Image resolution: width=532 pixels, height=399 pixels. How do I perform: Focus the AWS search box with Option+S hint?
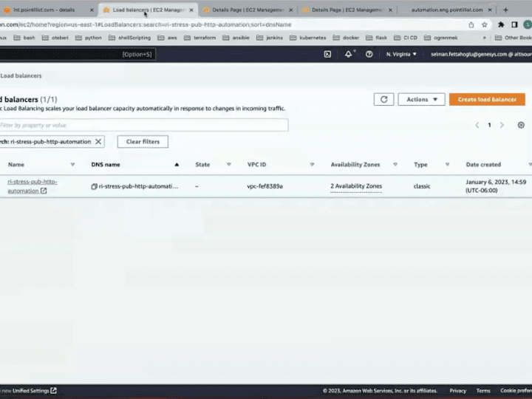[78, 54]
